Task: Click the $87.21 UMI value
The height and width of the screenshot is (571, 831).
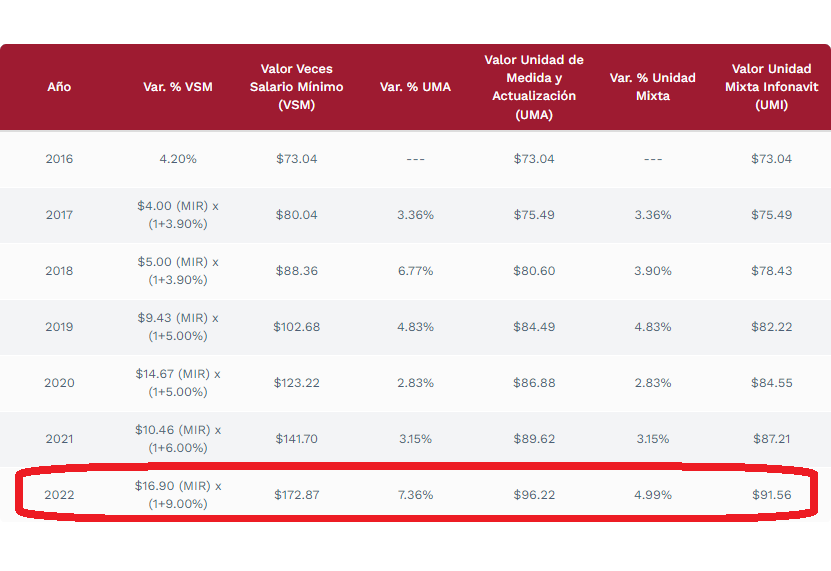Action: pyautogui.click(x=771, y=439)
